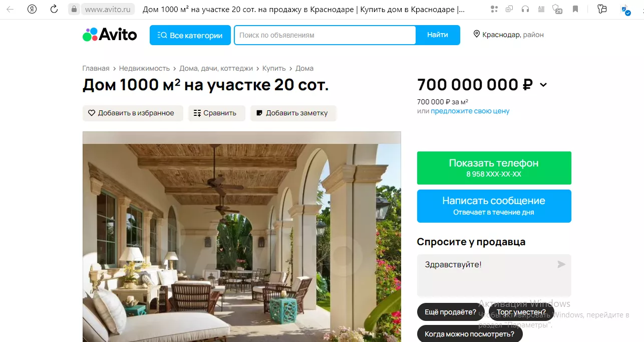Toggle Сравнить to compare the listing
The image size is (644, 342).
(216, 113)
